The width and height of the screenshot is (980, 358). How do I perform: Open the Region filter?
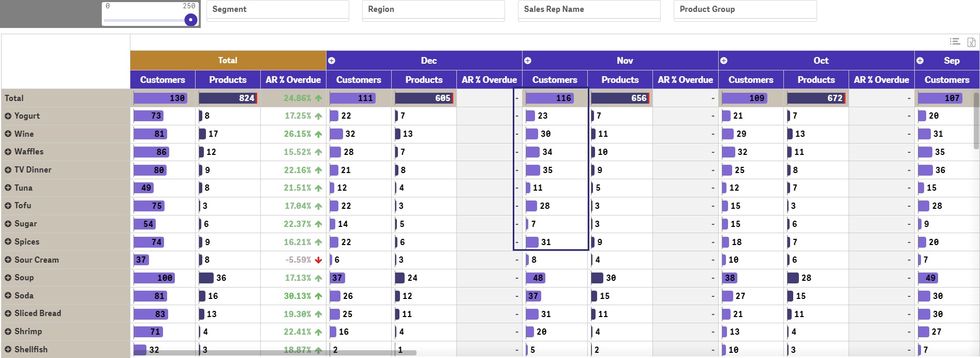(x=434, y=10)
